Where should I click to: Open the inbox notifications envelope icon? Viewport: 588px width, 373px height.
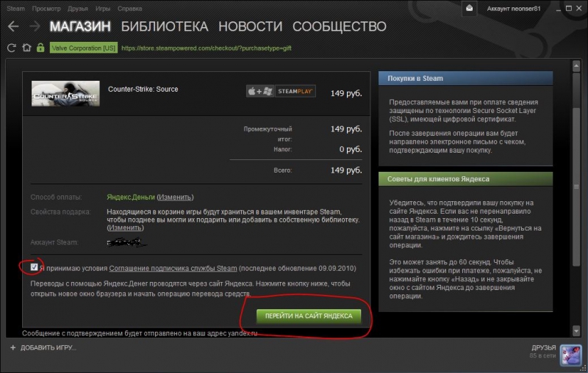(x=469, y=8)
